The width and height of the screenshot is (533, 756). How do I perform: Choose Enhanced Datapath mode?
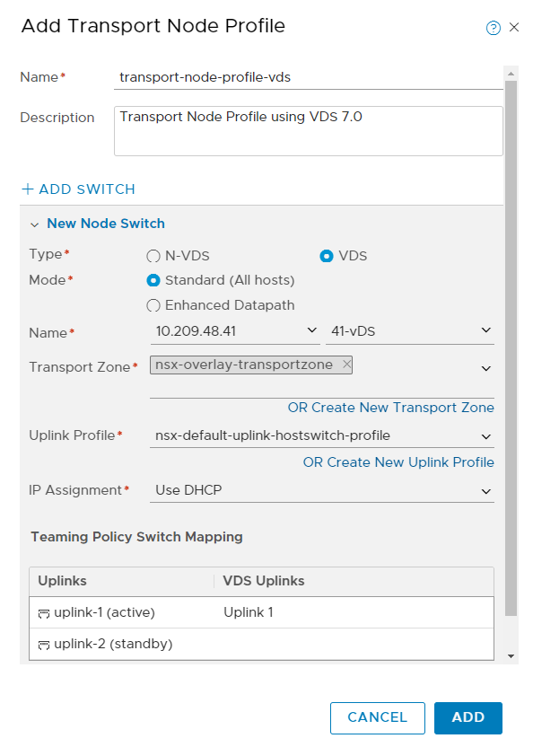[x=153, y=305]
